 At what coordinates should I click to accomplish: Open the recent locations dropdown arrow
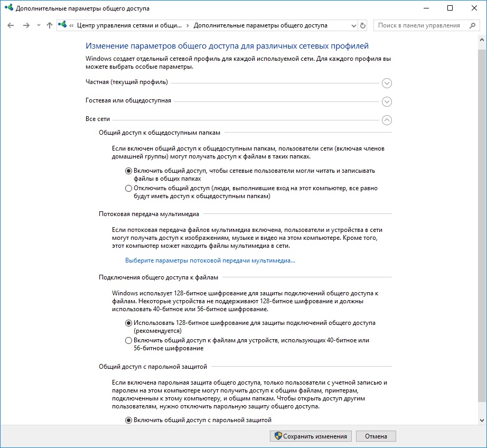(38, 26)
